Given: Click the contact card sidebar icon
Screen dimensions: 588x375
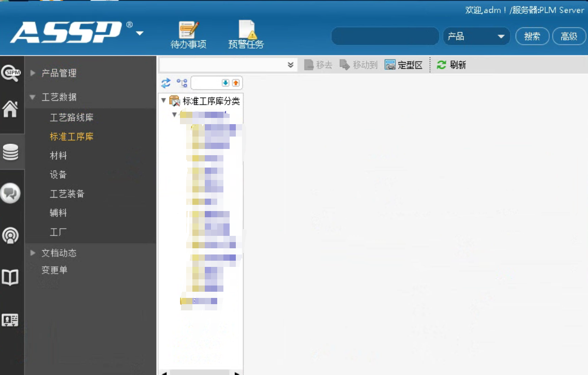Looking at the screenshot, I should click(10, 320).
